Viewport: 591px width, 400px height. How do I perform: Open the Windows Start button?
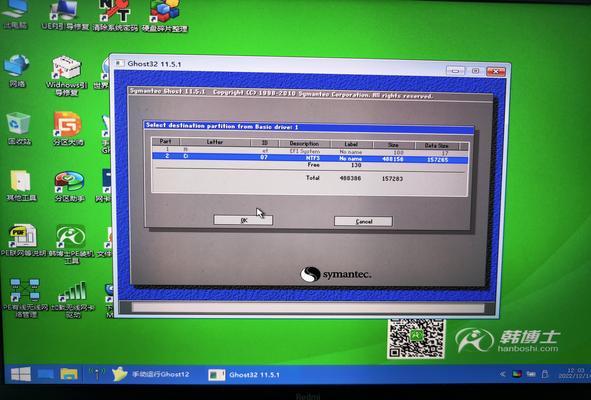[x=21, y=374]
